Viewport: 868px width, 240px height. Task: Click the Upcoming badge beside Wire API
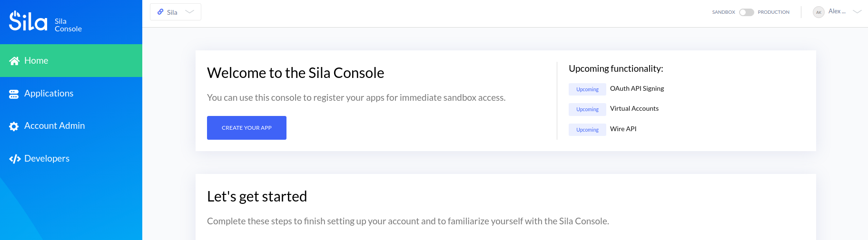click(x=587, y=130)
